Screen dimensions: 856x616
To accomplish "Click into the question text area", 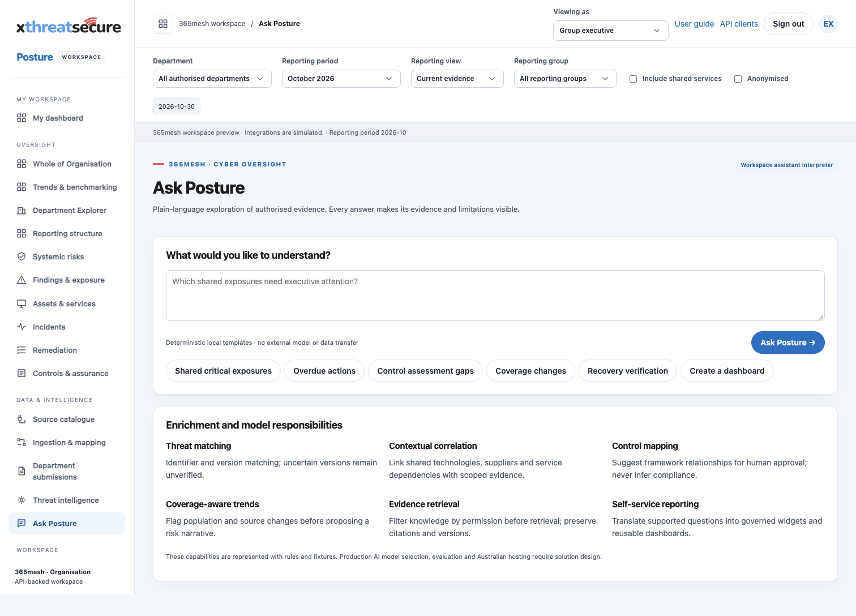I will tap(495, 296).
